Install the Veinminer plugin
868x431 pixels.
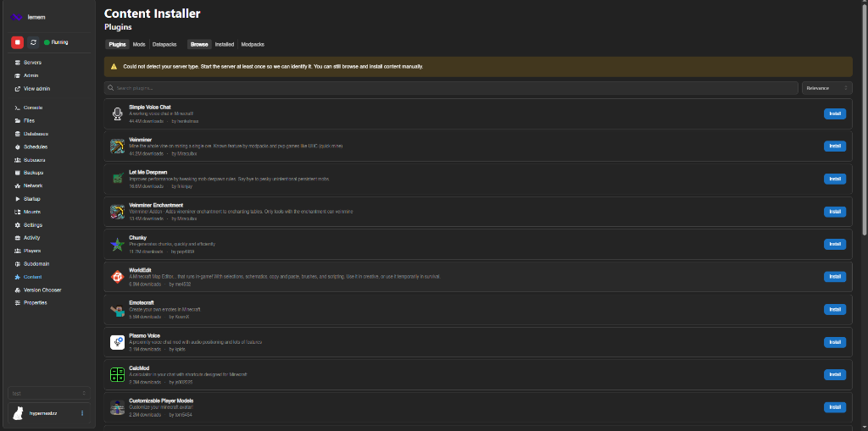click(x=835, y=146)
